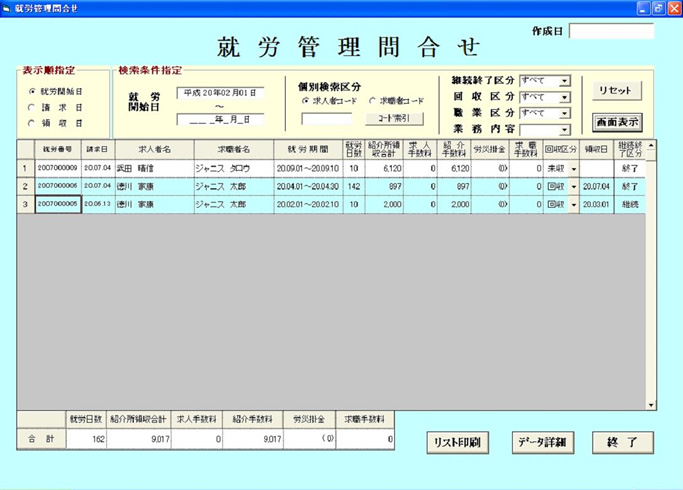The height and width of the screenshot is (490, 683).
Task: Click the 就労開始日 start date field
Action: click(x=220, y=93)
